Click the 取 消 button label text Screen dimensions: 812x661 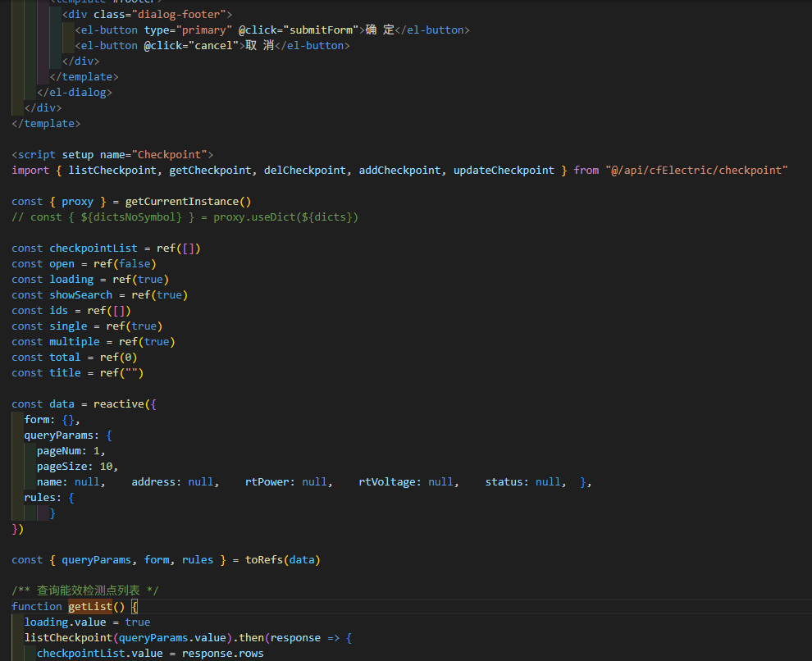pos(260,46)
